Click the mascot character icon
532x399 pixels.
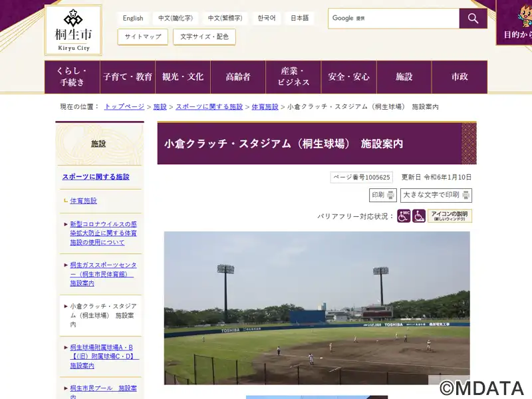coord(525,16)
